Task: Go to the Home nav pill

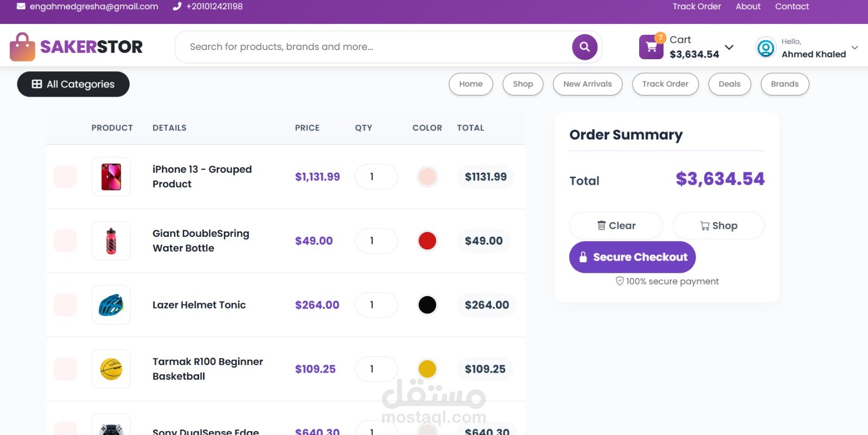Action: coord(471,84)
